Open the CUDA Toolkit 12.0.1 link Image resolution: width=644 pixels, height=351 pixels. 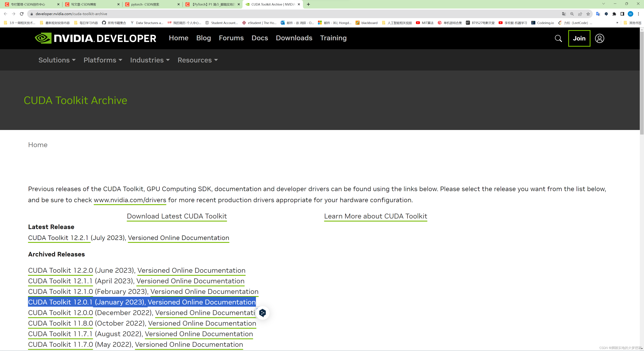(60, 302)
